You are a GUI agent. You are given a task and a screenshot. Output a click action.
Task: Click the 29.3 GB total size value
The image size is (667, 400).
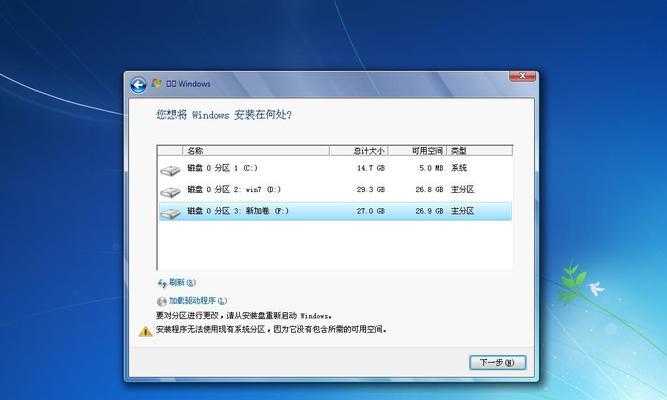[371, 190]
